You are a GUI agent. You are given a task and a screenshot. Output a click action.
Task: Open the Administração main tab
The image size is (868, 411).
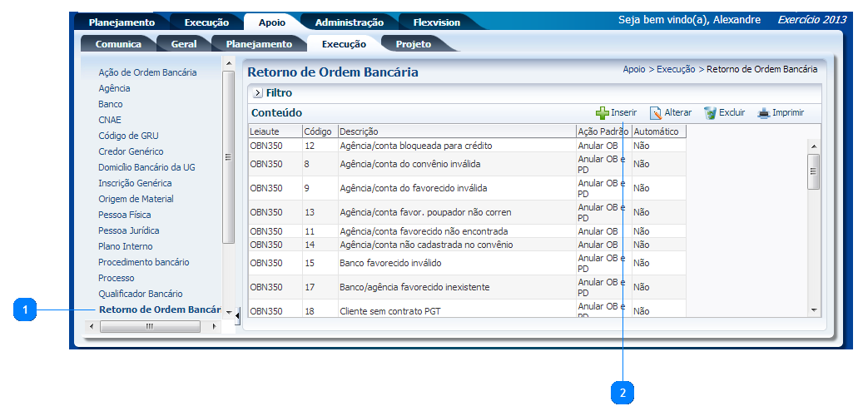tap(349, 22)
